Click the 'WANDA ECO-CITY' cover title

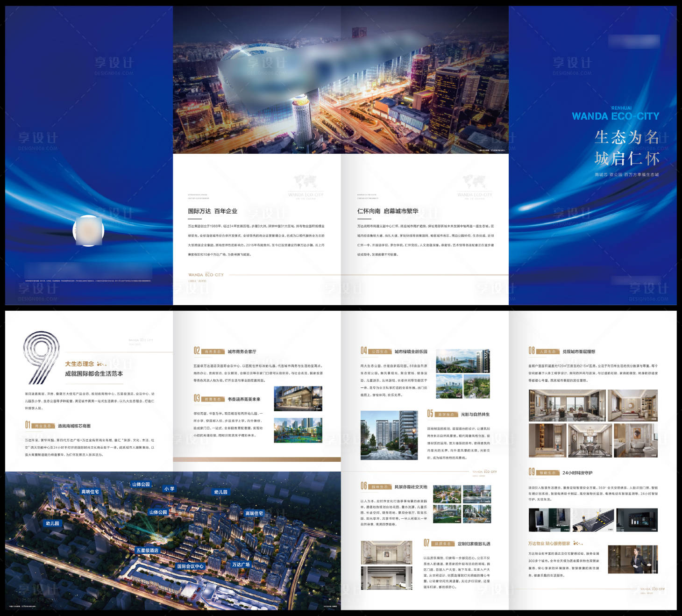click(x=615, y=116)
